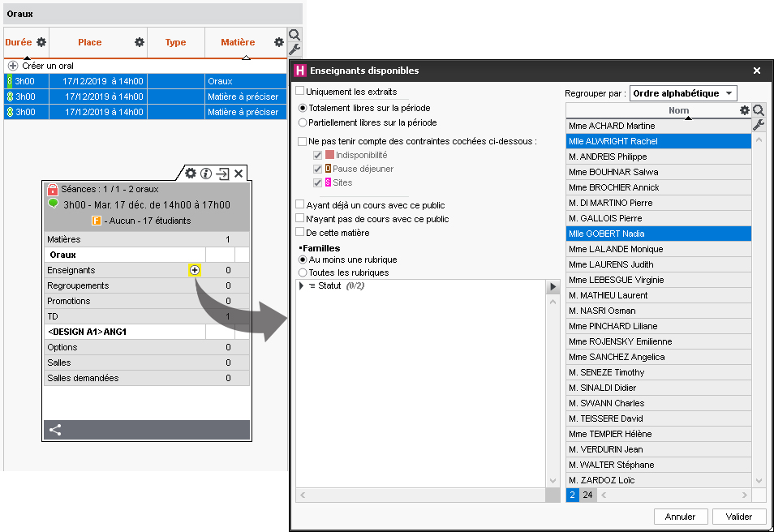Click the gear icon beside Durée column
This screenshot has width=774, height=532.
(x=41, y=42)
